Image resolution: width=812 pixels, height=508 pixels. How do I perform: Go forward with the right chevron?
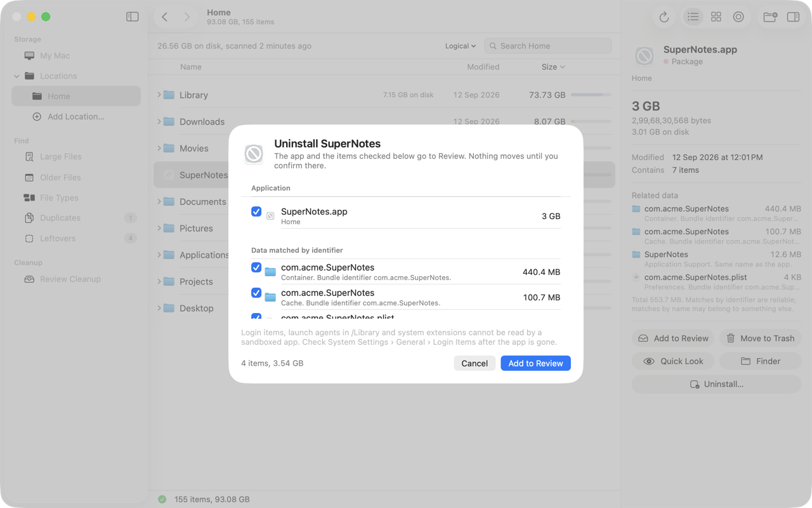point(187,17)
